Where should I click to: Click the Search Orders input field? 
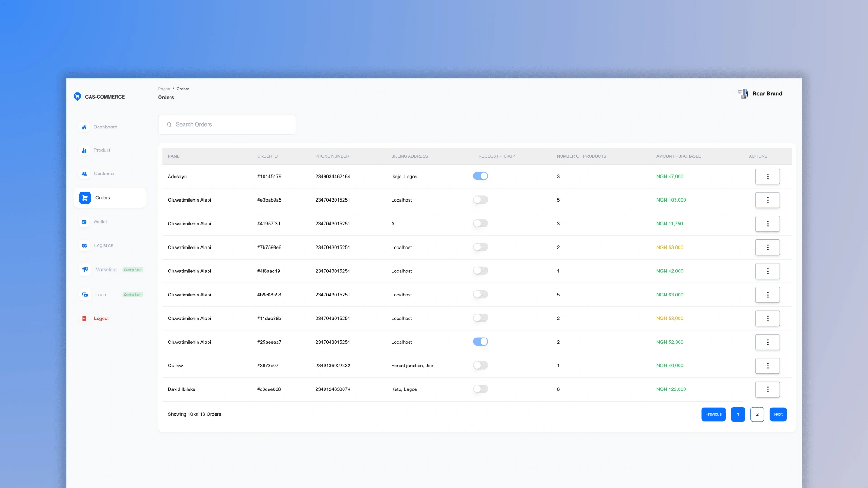(x=227, y=125)
